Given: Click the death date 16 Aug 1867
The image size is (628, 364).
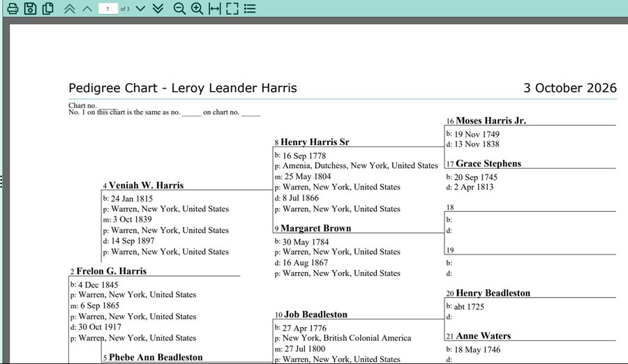Looking at the screenshot, I should pos(305,263).
